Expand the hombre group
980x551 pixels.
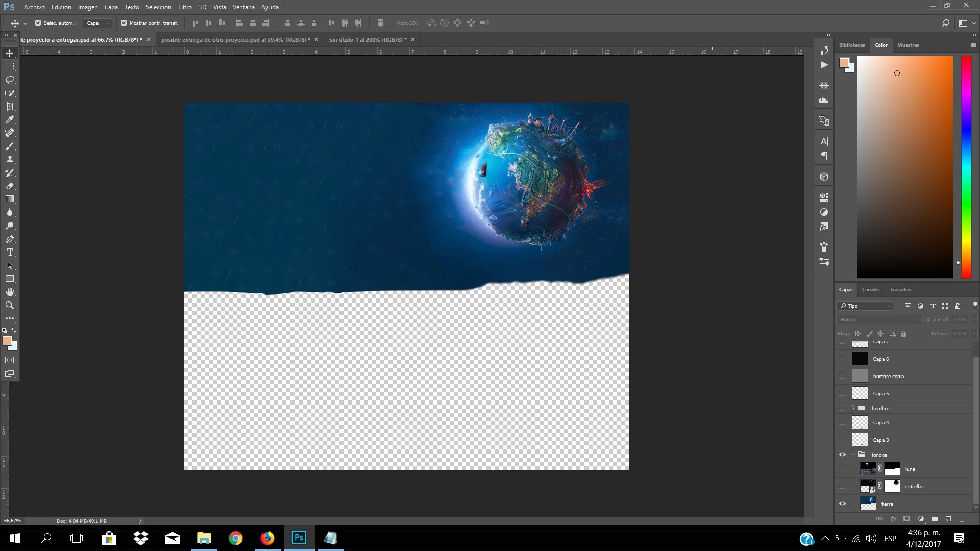853,408
